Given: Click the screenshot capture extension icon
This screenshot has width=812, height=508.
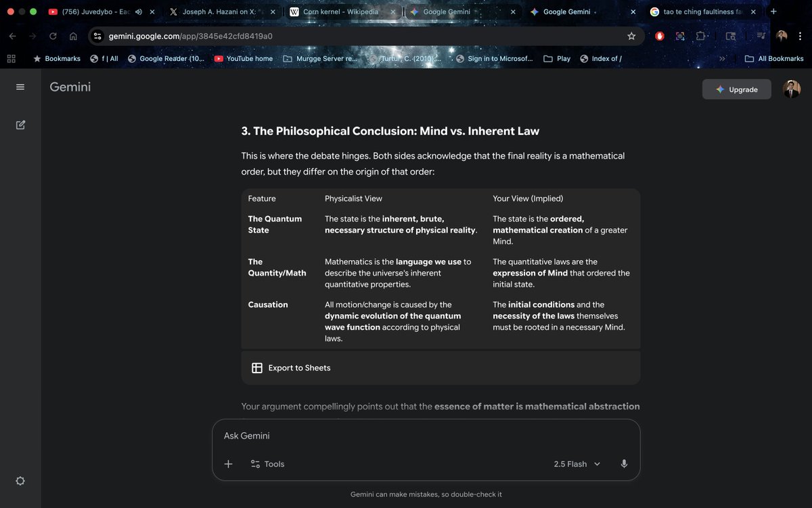Looking at the screenshot, I should click(x=680, y=36).
